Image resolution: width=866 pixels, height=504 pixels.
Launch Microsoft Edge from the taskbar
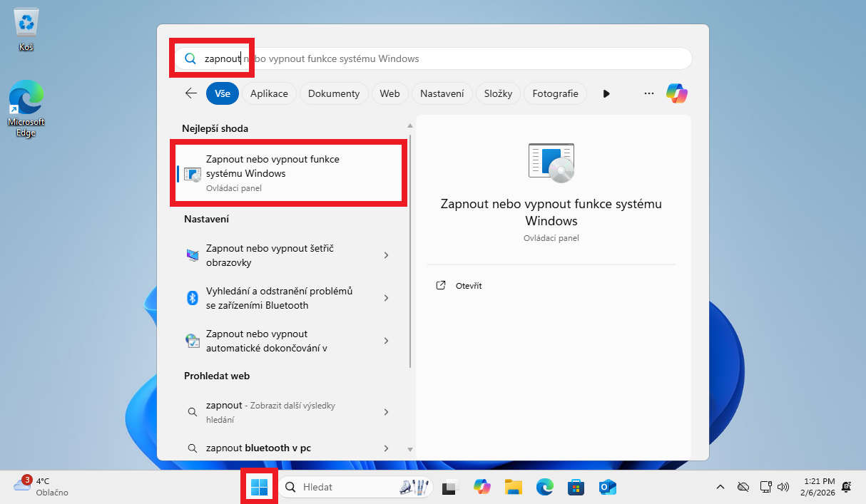coord(544,487)
